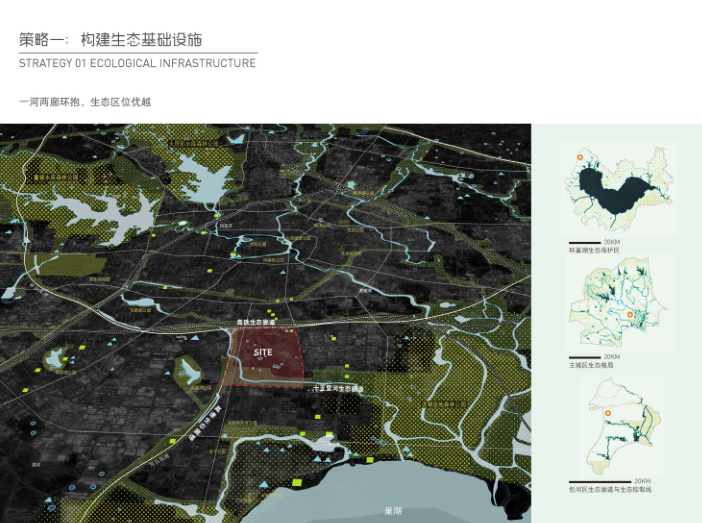Click the orange marker on the middle mini-map

pyautogui.click(x=630, y=315)
